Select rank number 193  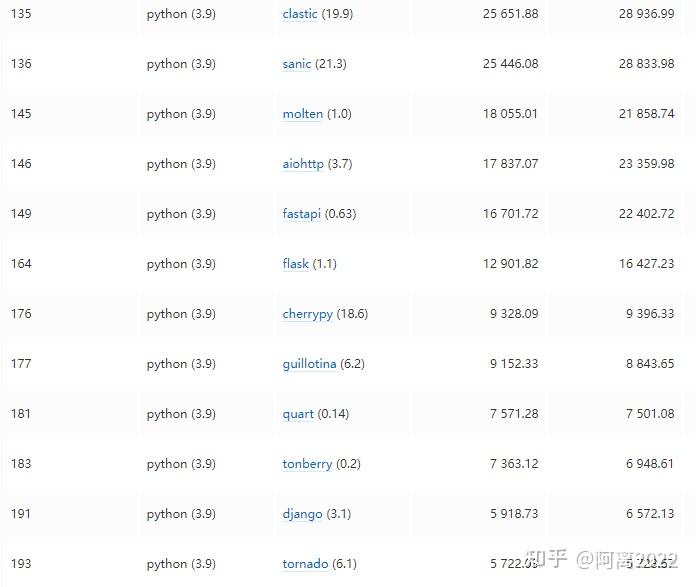21,564
